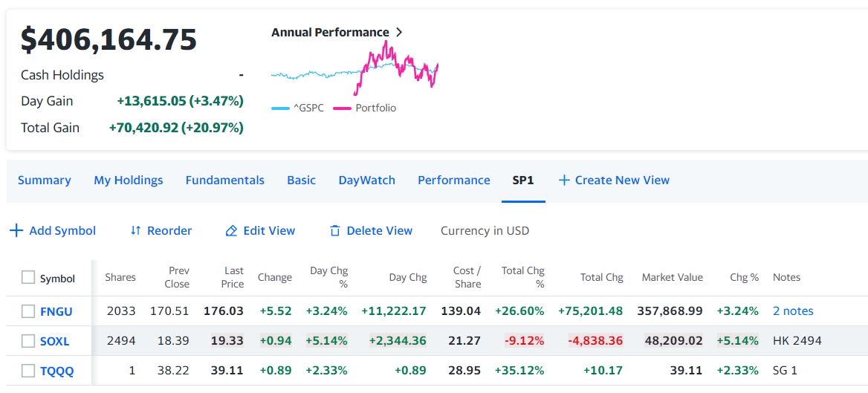The width and height of the screenshot is (868, 393).
Task: Click the plus icon beside Add Symbol
Action: pos(16,231)
